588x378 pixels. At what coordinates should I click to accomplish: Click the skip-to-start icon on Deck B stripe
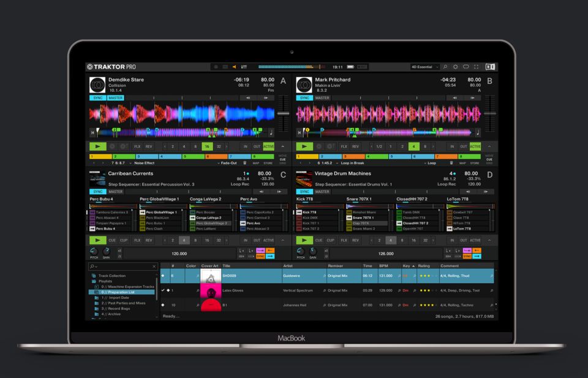click(x=299, y=131)
